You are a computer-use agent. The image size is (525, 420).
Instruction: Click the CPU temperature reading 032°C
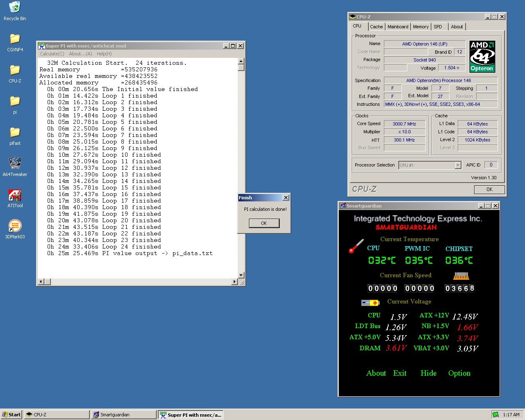382,260
